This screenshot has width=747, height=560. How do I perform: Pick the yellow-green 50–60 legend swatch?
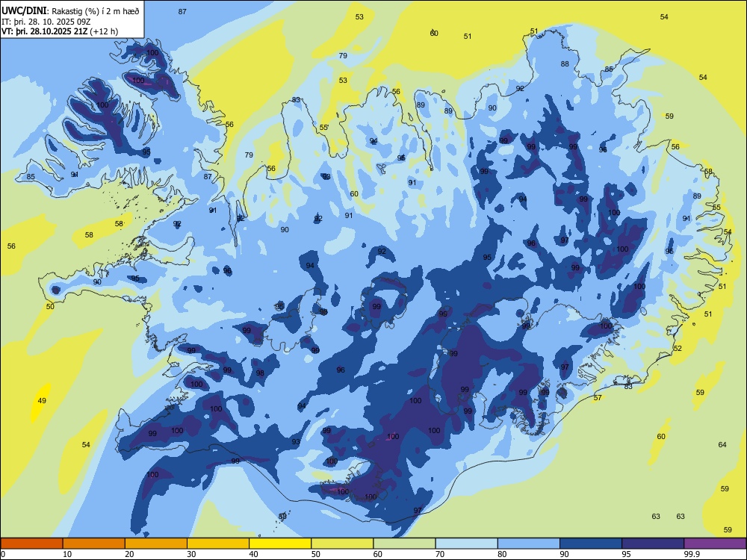click(342, 544)
